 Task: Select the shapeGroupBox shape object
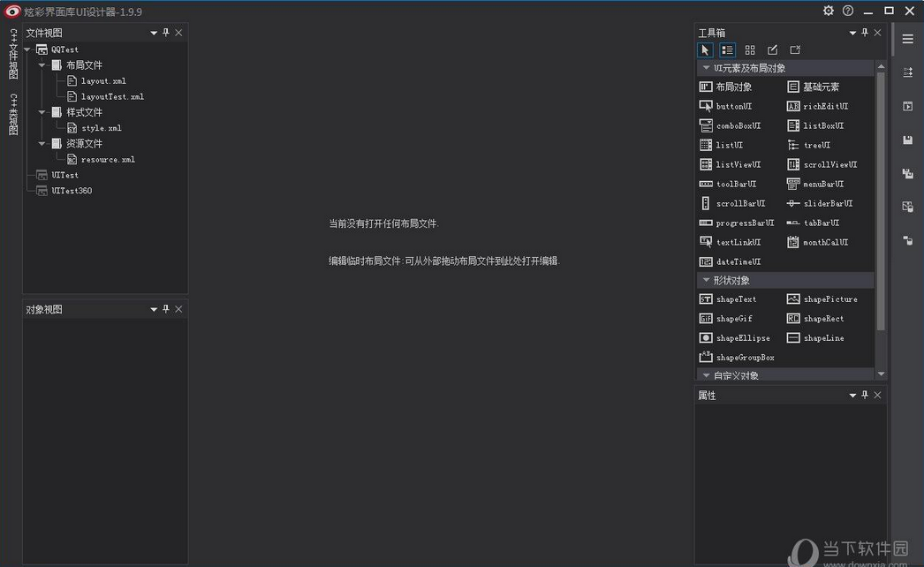pos(737,358)
